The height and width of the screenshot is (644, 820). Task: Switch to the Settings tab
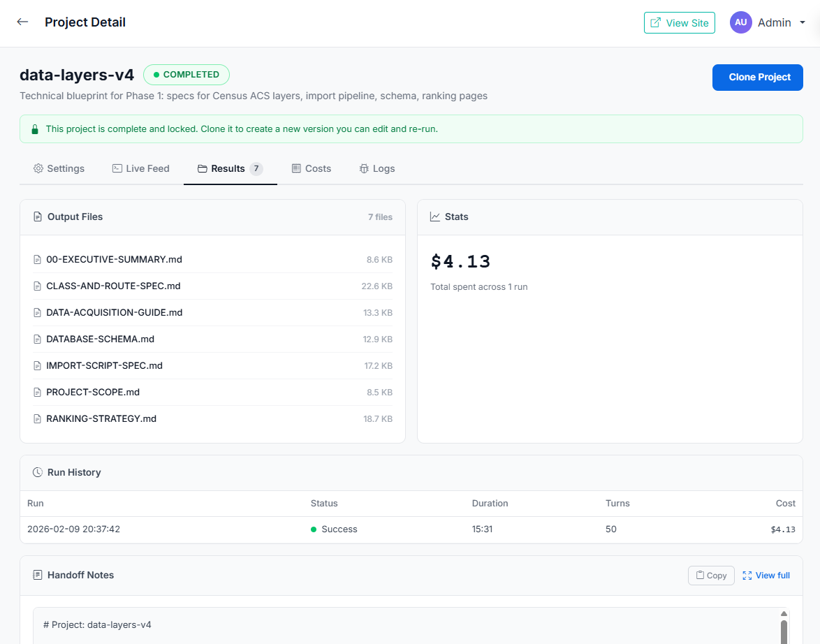59,168
